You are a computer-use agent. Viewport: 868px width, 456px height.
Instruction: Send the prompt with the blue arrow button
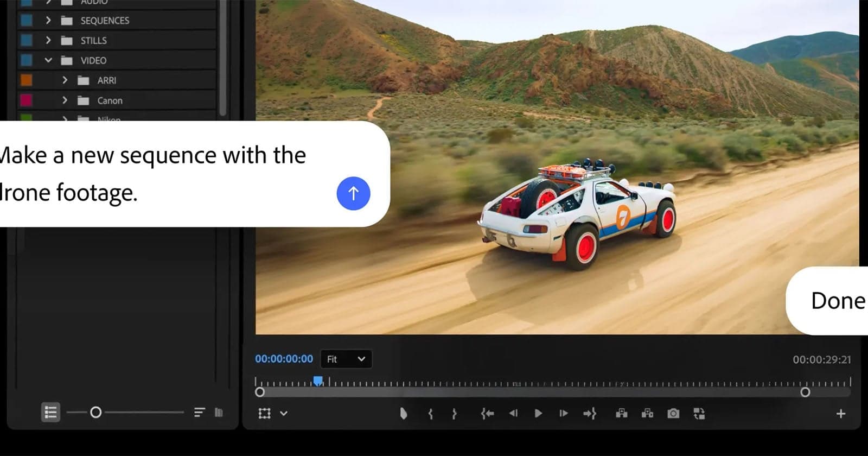(x=353, y=193)
